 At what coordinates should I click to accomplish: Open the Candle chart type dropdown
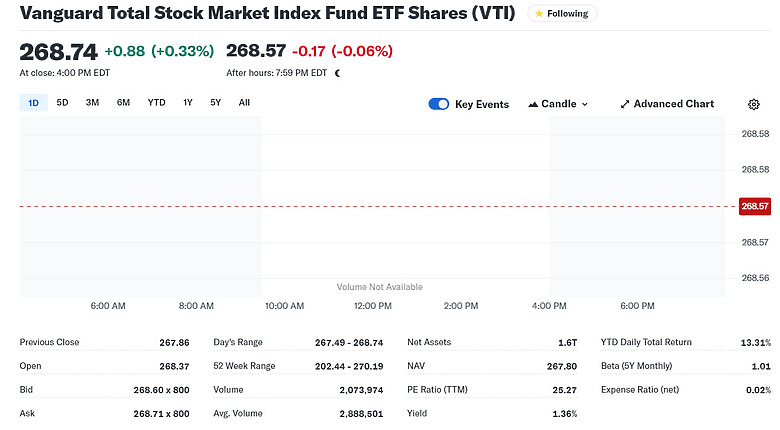(x=558, y=104)
